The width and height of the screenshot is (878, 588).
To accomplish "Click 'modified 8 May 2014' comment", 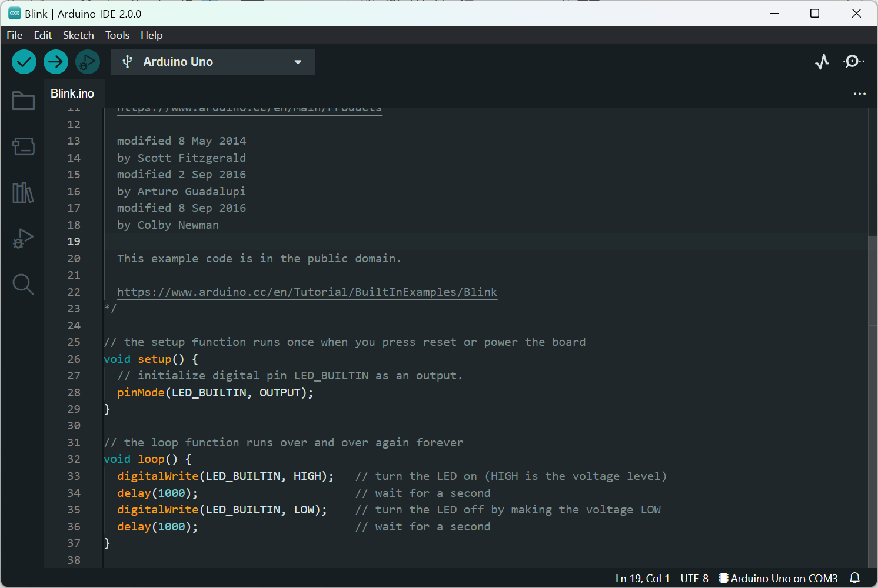I will coord(181,141).
